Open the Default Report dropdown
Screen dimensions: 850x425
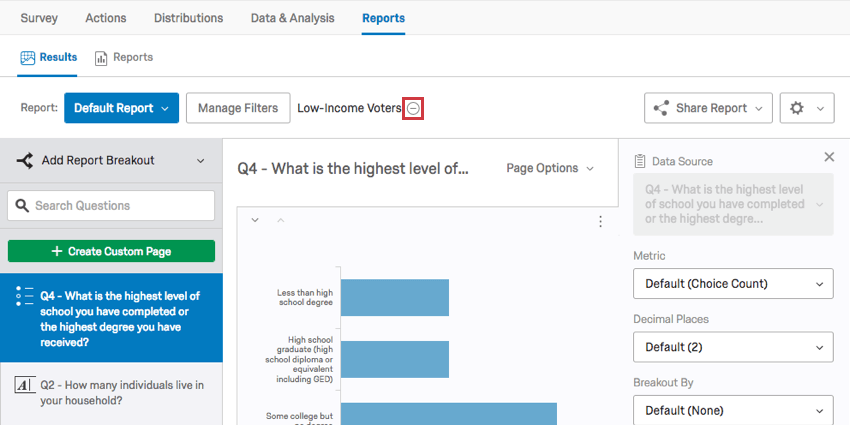click(121, 108)
